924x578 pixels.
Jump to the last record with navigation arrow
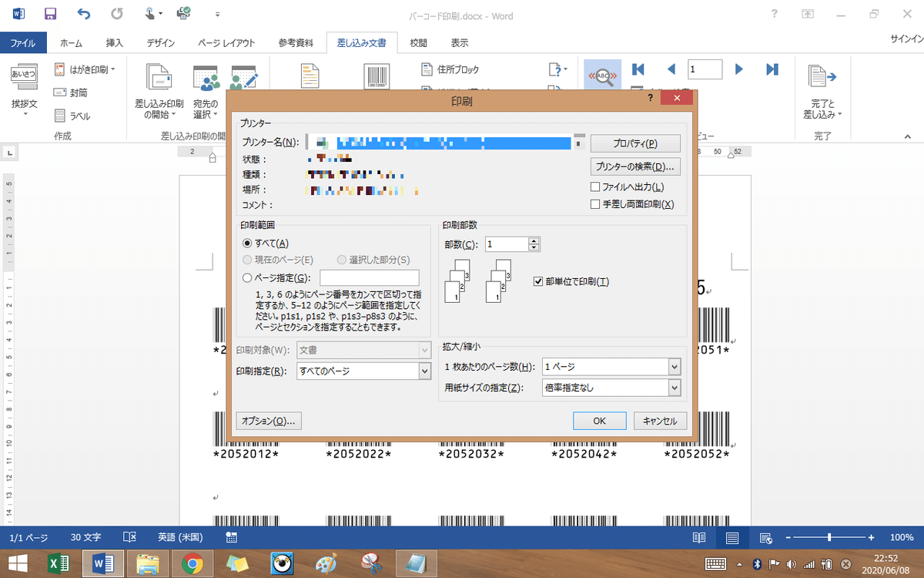click(772, 69)
